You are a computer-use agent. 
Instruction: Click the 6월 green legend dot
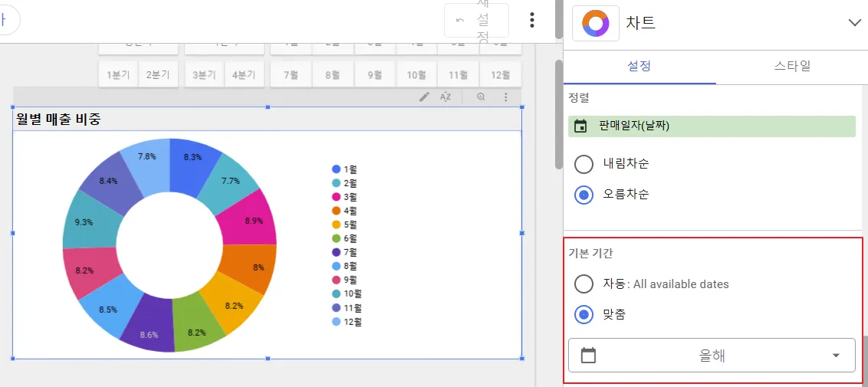336,238
